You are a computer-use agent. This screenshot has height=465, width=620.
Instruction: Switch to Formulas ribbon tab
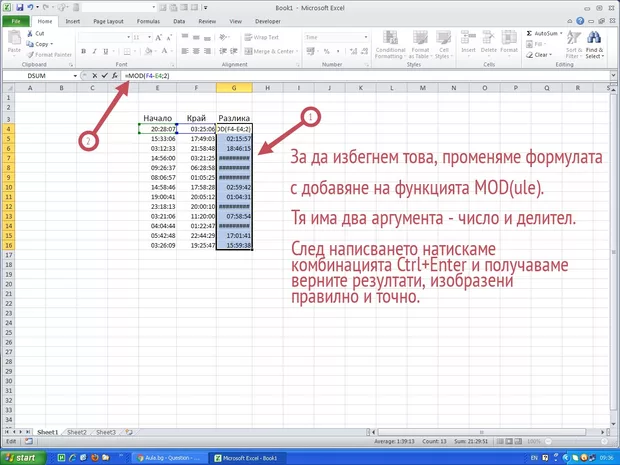pyautogui.click(x=148, y=21)
